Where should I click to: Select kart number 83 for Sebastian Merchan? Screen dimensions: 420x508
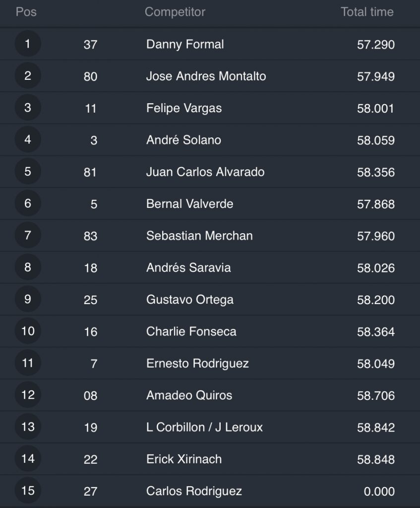click(90, 236)
